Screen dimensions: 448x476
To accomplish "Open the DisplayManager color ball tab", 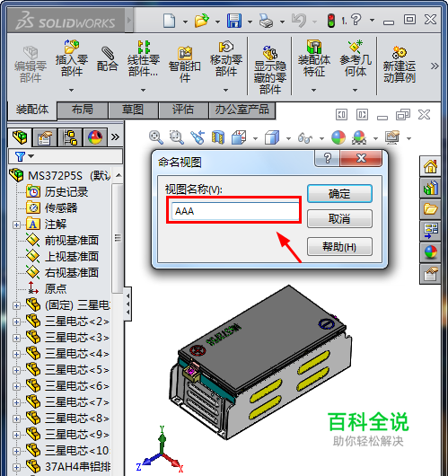I will (95, 137).
